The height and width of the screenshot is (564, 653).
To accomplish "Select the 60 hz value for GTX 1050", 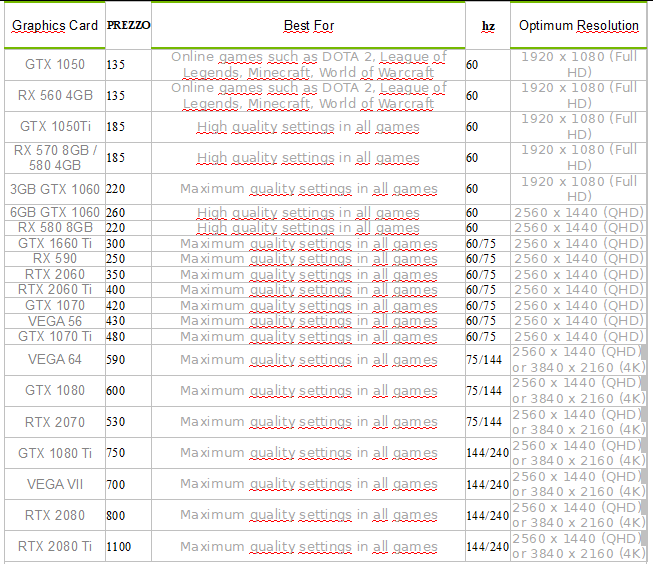I will 472,65.
